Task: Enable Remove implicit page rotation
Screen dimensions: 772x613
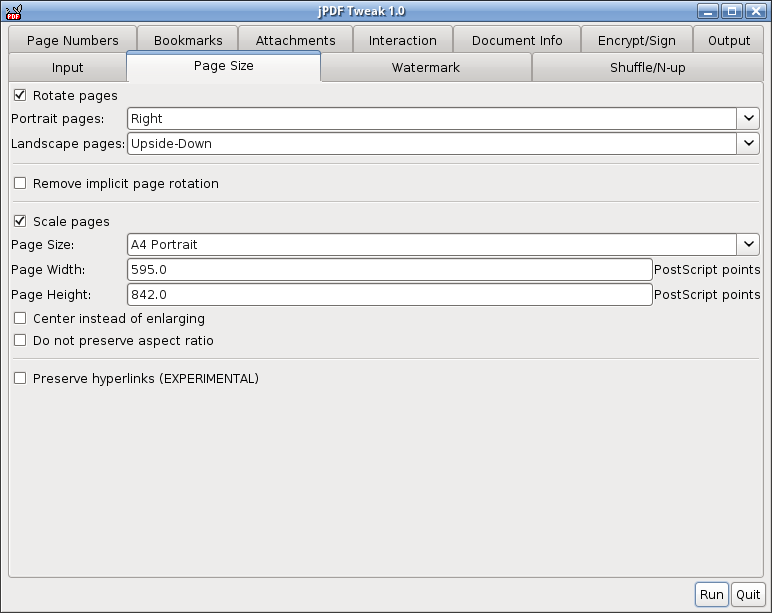Action: [x=20, y=183]
